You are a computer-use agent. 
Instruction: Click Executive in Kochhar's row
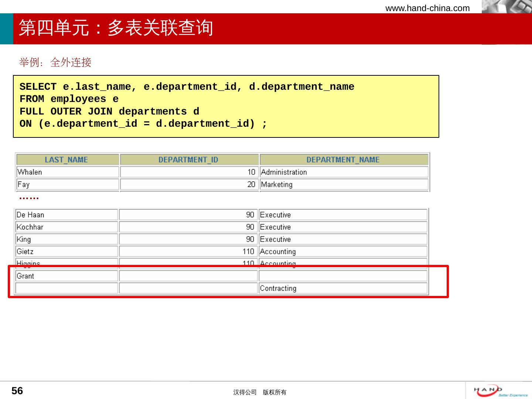point(343,227)
